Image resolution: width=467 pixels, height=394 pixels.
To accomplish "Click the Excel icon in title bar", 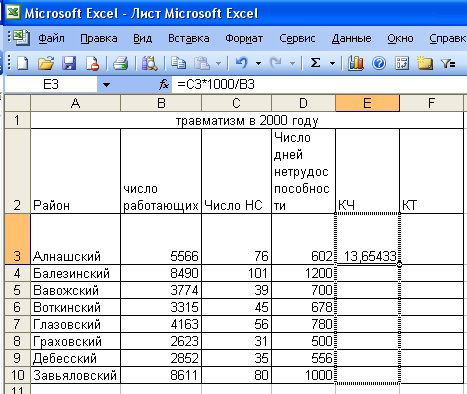I will pos(12,13).
